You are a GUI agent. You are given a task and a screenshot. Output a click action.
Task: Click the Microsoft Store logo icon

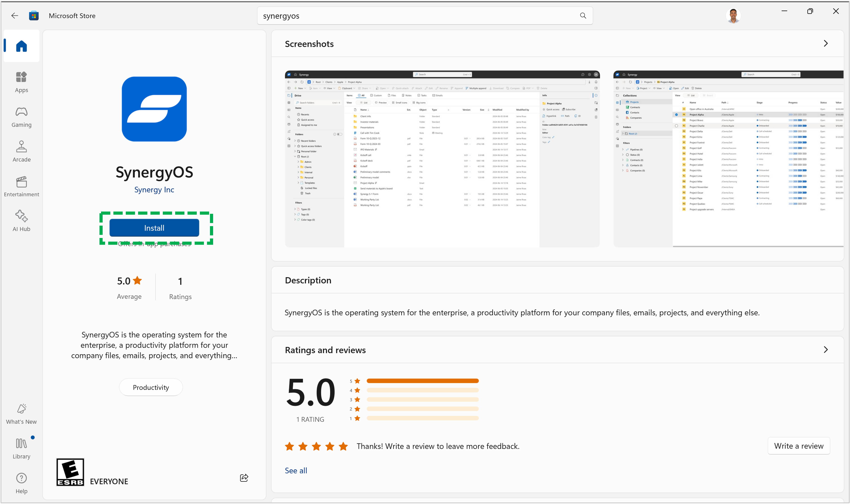pos(34,16)
